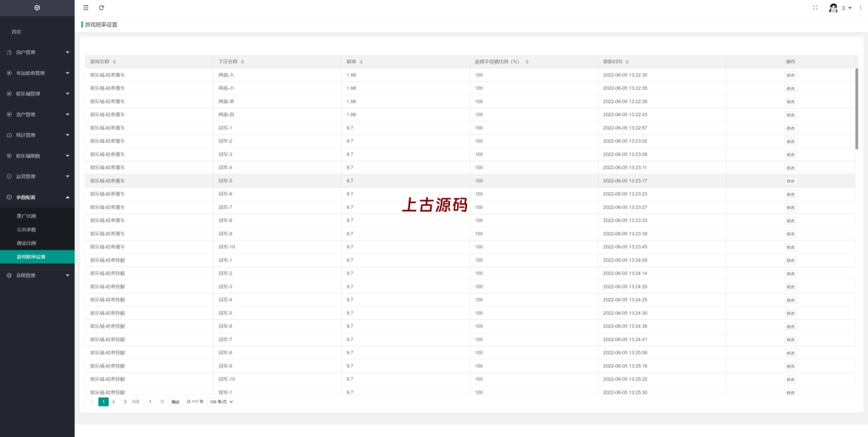Image resolution: width=868 pixels, height=437 pixels.
Task: Sort by the 赔率 column sort arrows
Action: coord(361,62)
